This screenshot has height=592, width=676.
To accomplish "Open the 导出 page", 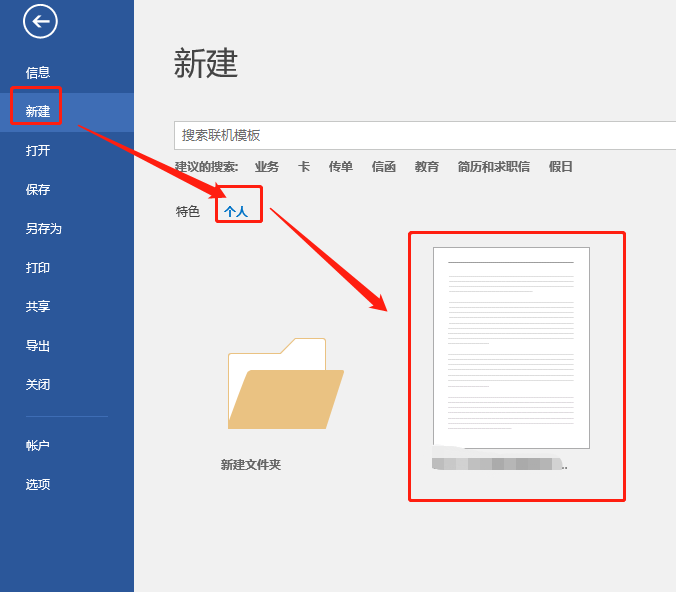I will point(38,346).
